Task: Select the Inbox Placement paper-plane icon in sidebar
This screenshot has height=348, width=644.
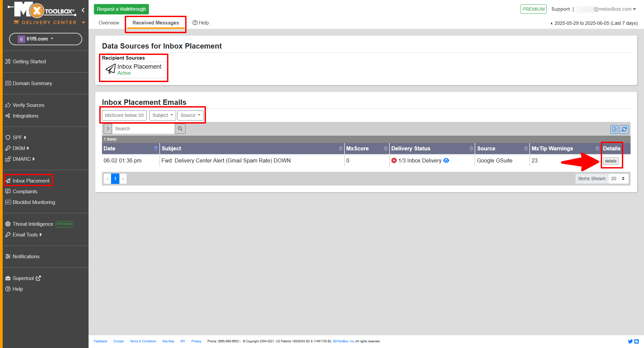Action: pyautogui.click(x=8, y=181)
